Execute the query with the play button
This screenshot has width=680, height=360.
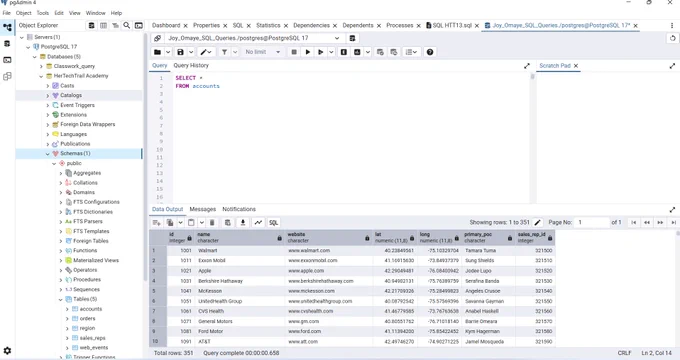[308, 52]
